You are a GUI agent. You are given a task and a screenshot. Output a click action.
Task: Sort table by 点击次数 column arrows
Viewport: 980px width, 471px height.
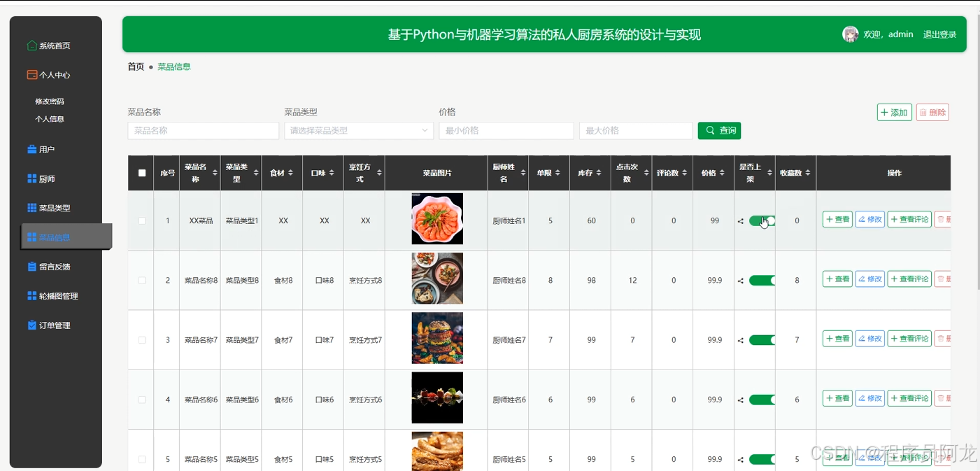coord(646,173)
